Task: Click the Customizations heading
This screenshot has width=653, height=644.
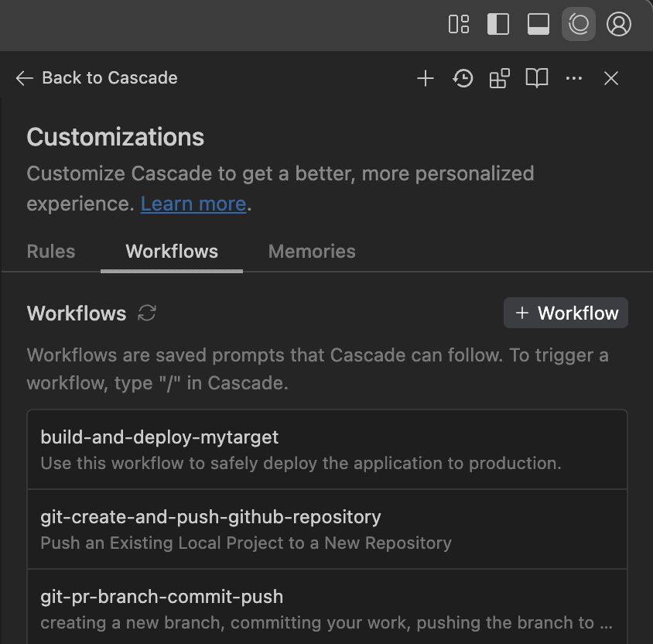Action: (115, 137)
